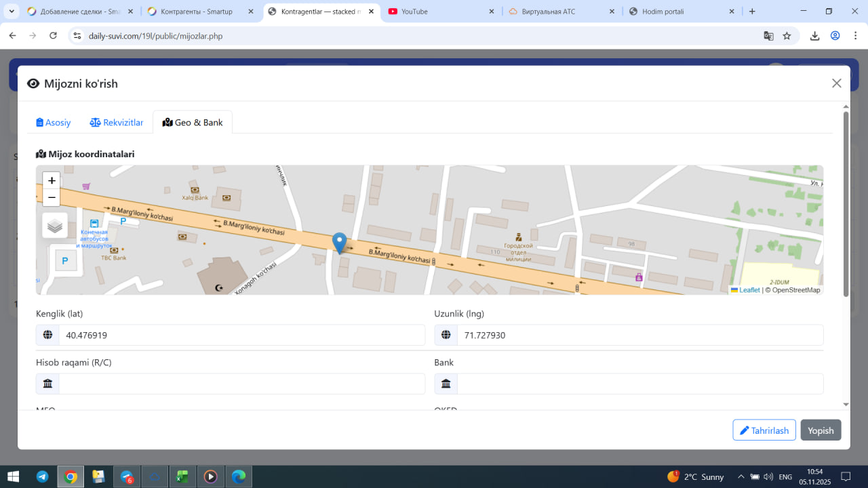The width and height of the screenshot is (868, 488).
Task: Zoom out on the map
Action: coord(52,197)
